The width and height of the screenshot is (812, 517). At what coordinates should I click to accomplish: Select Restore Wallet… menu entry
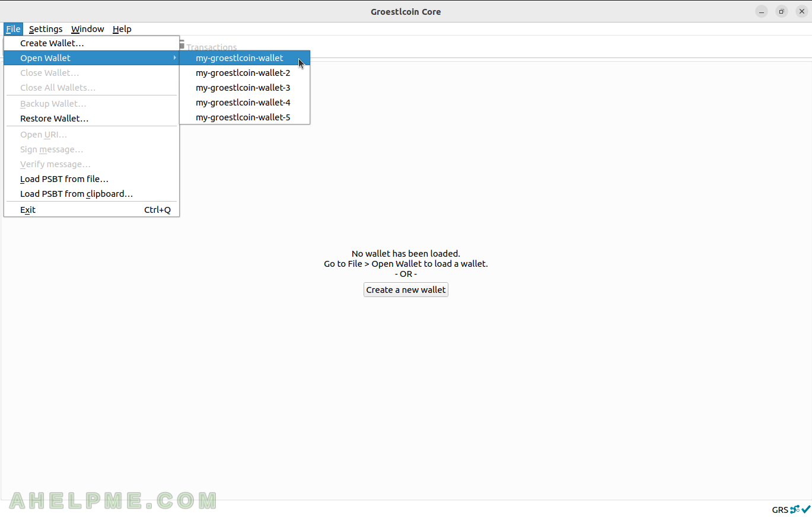pyautogui.click(x=91, y=119)
